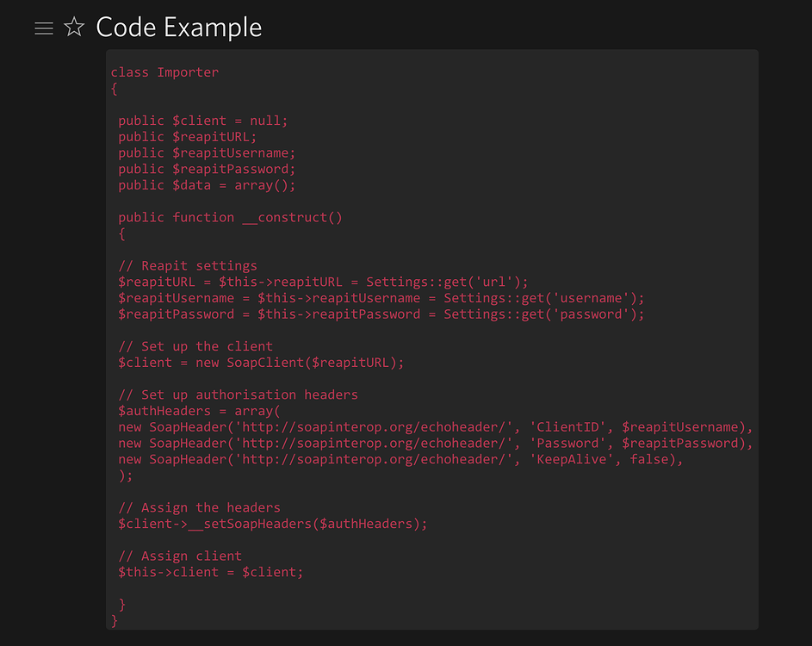This screenshot has width=812, height=646.
Task: Click '// Reapit settings' comment
Action: (188, 266)
